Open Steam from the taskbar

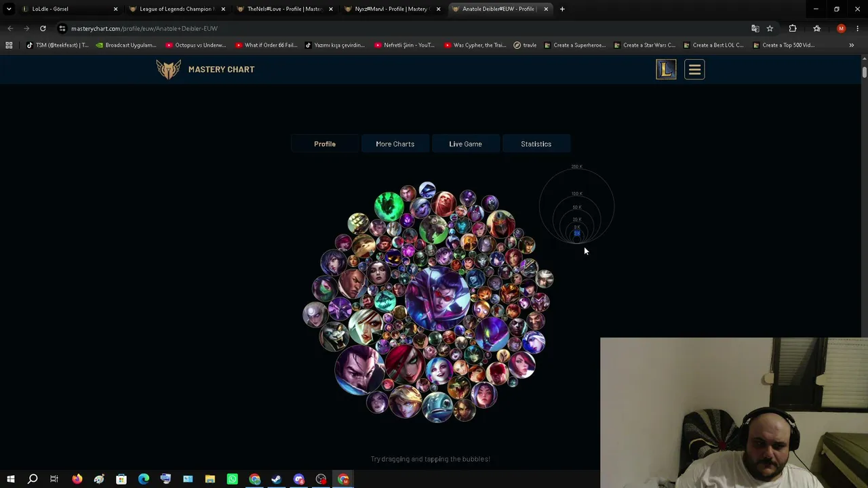point(277,479)
